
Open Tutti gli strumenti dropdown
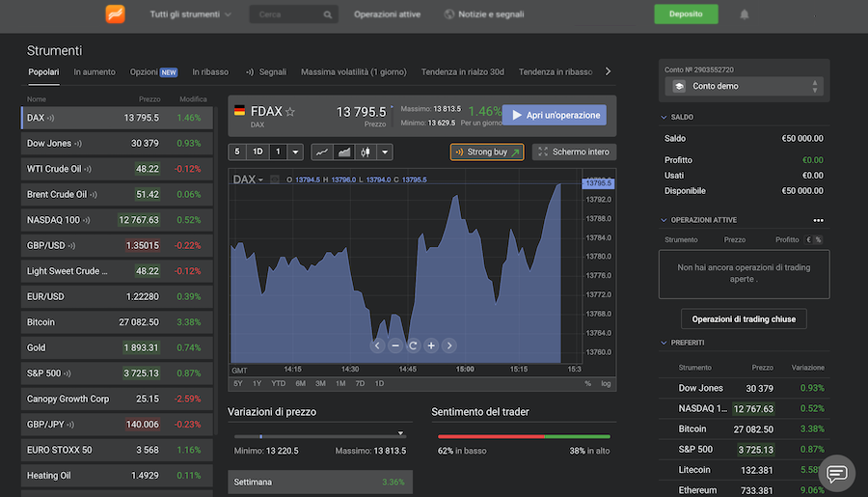(x=190, y=14)
